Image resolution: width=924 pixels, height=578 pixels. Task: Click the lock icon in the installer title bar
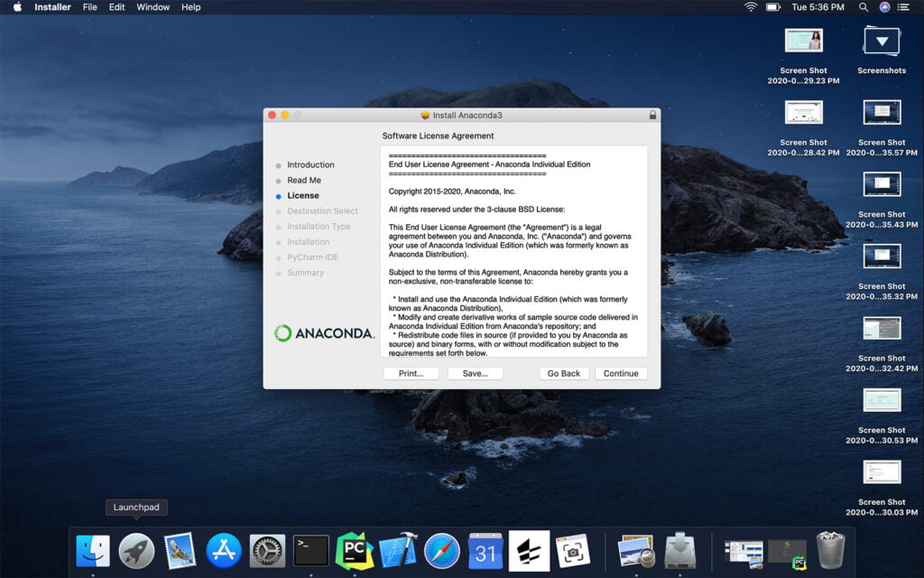tap(652, 115)
